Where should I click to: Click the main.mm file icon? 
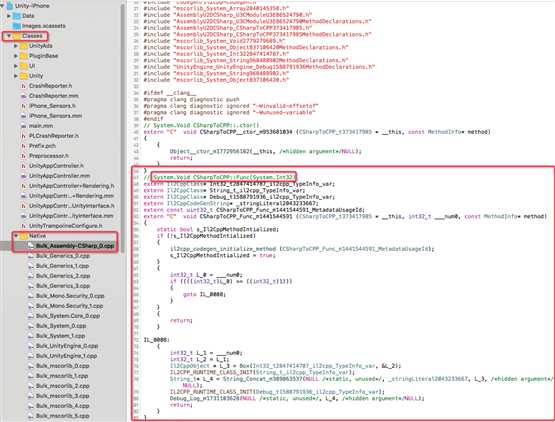point(24,126)
